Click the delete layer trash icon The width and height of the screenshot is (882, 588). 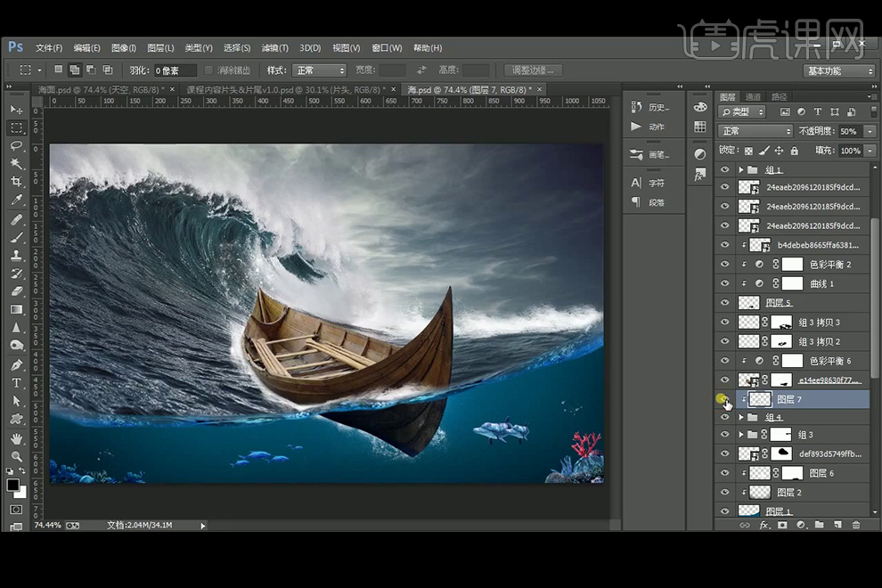[856, 526]
